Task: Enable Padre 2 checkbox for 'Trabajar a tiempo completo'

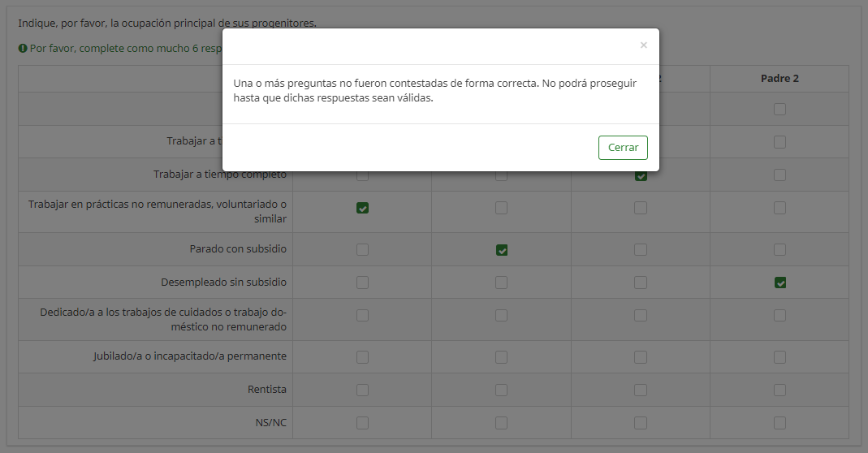Action: (x=779, y=175)
